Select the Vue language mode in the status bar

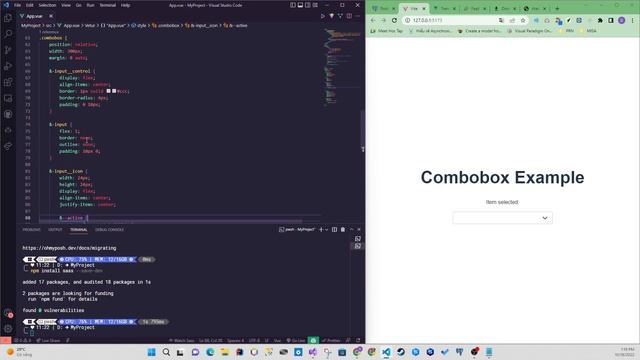click(x=278, y=340)
